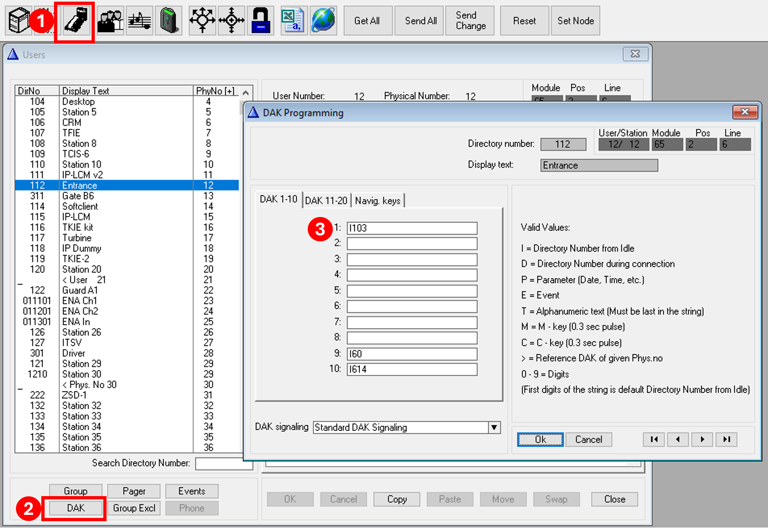
Task: Click the blue padlock icon
Action: [x=261, y=21]
